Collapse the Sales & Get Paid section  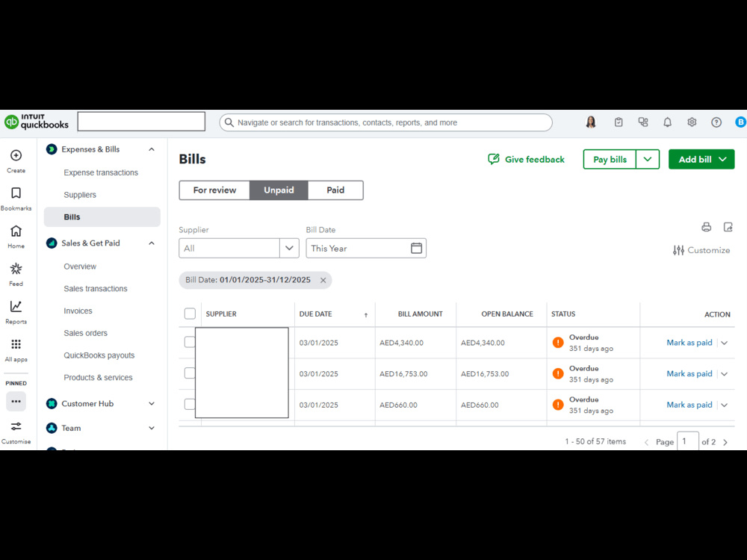152,243
